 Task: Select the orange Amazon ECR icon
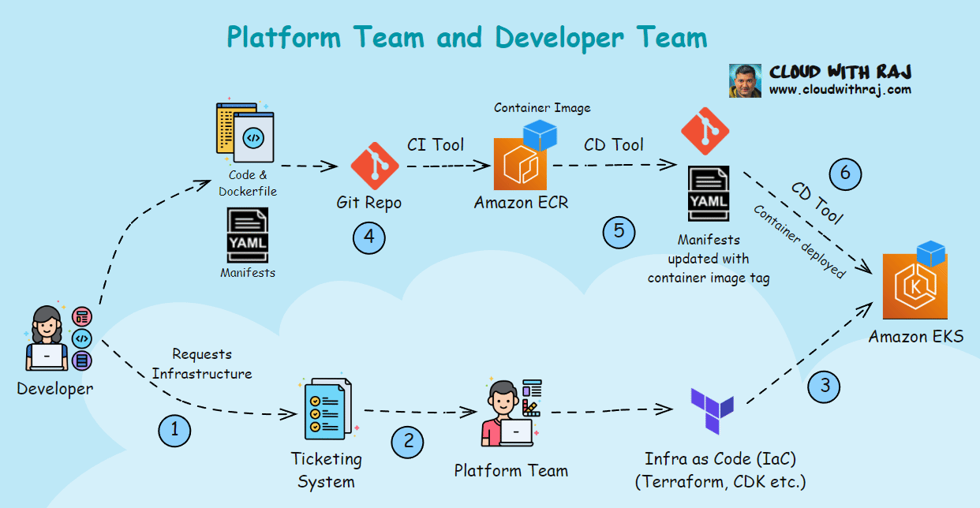pyautogui.click(x=520, y=163)
